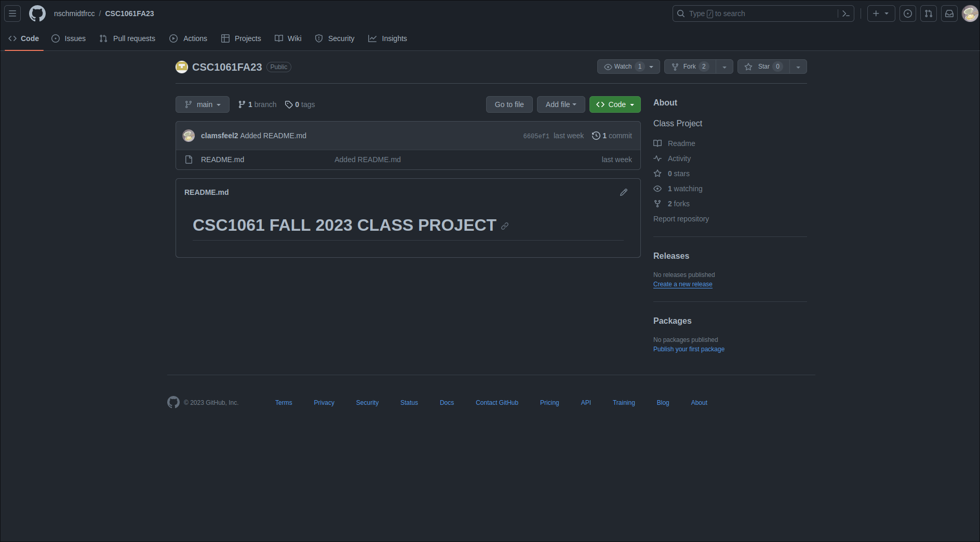
Task: Click Report repository link
Action: click(681, 219)
